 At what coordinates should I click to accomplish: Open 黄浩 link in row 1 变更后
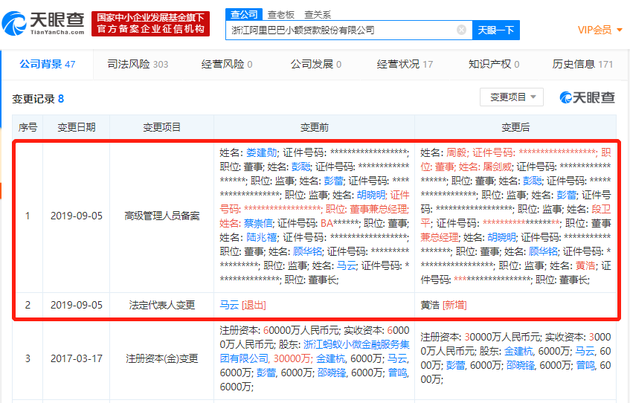coord(585,265)
